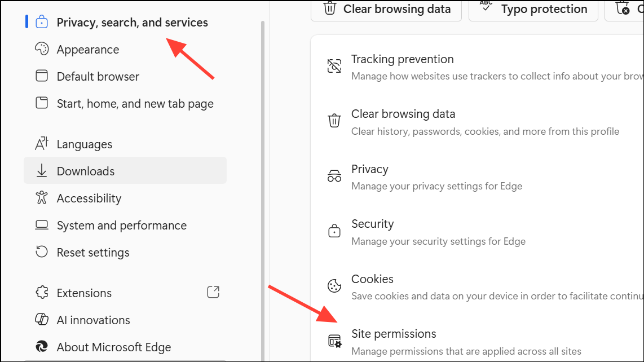Click the Site permissions icon

(335, 341)
